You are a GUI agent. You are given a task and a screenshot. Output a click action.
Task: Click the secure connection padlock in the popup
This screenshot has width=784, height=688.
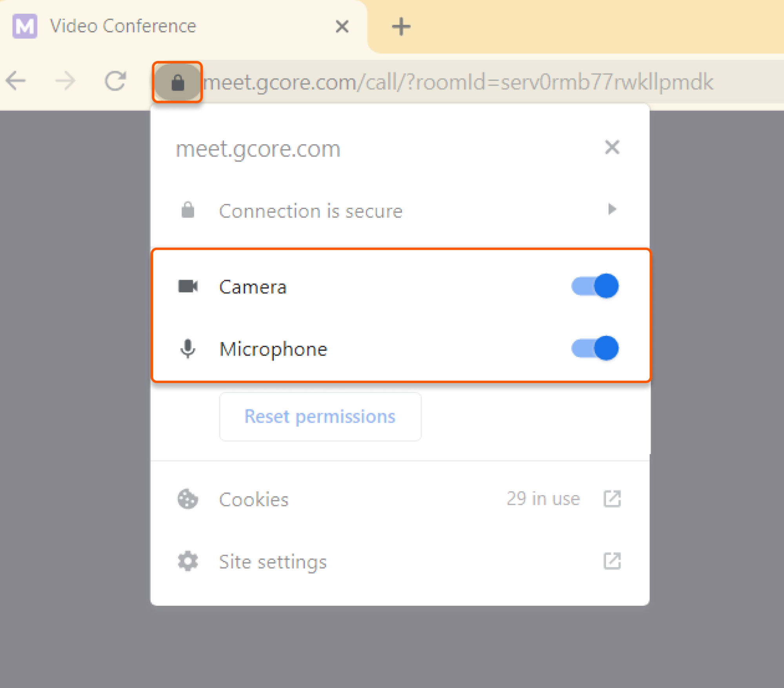point(187,211)
